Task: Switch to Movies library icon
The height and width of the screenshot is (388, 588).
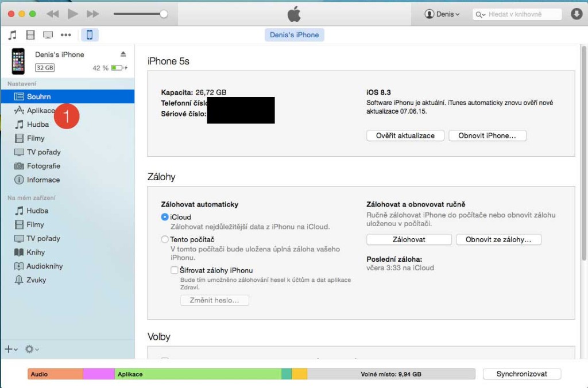Action: (30, 35)
